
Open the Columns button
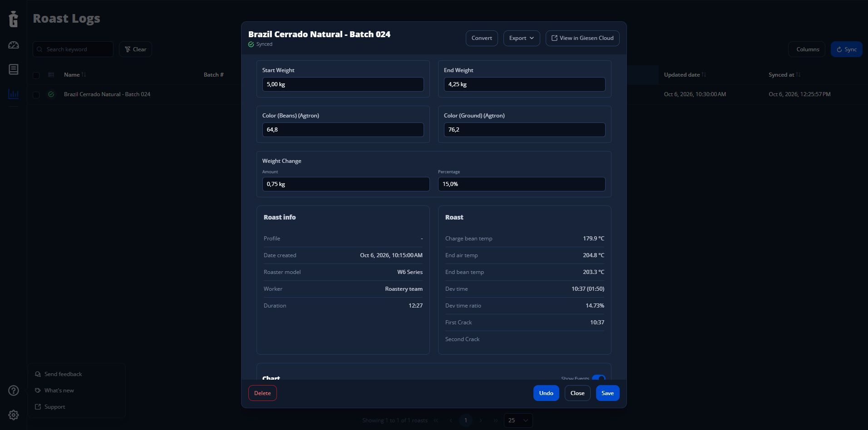[x=807, y=49]
